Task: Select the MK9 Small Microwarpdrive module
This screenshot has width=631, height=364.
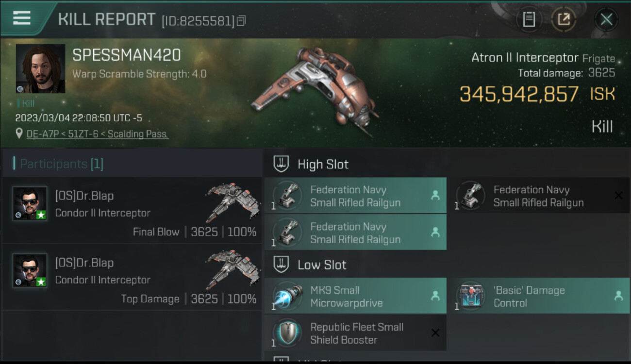Action: click(x=355, y=296)
